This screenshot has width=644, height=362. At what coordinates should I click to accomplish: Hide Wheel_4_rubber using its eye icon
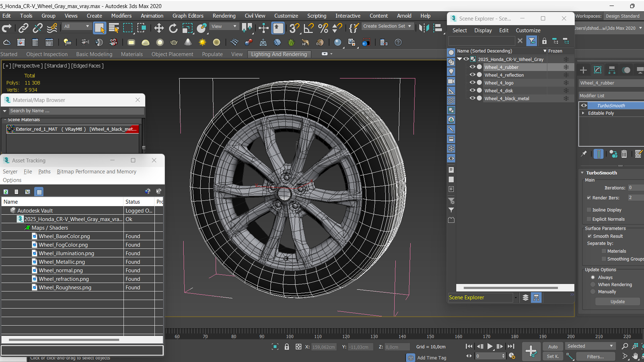pyautogui.click(x=472, y=67)
